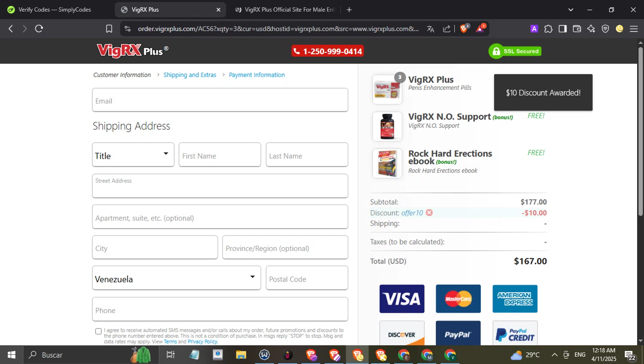Bookmark this page with the bookmark icon
644x364 pixels.
click(109, 29)
